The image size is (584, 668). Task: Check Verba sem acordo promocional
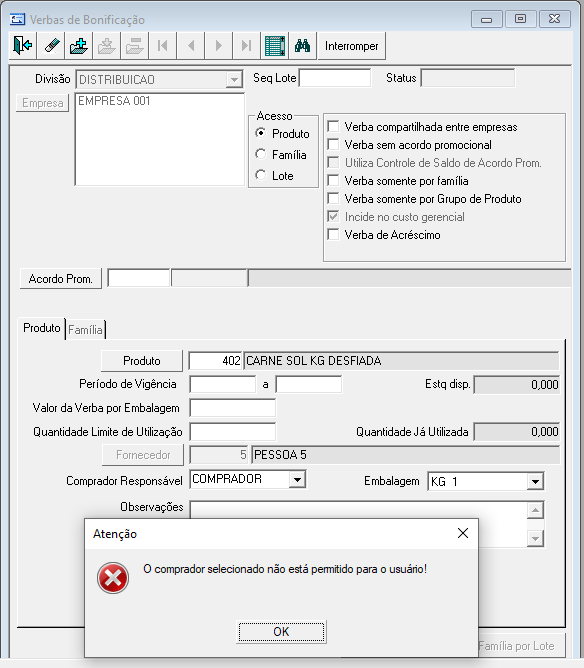(333, 144)
